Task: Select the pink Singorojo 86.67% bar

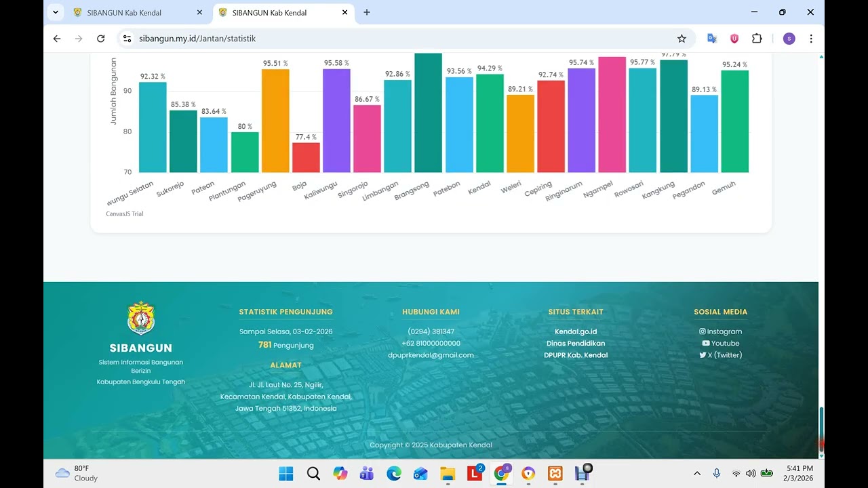Action: coord(367,138)
